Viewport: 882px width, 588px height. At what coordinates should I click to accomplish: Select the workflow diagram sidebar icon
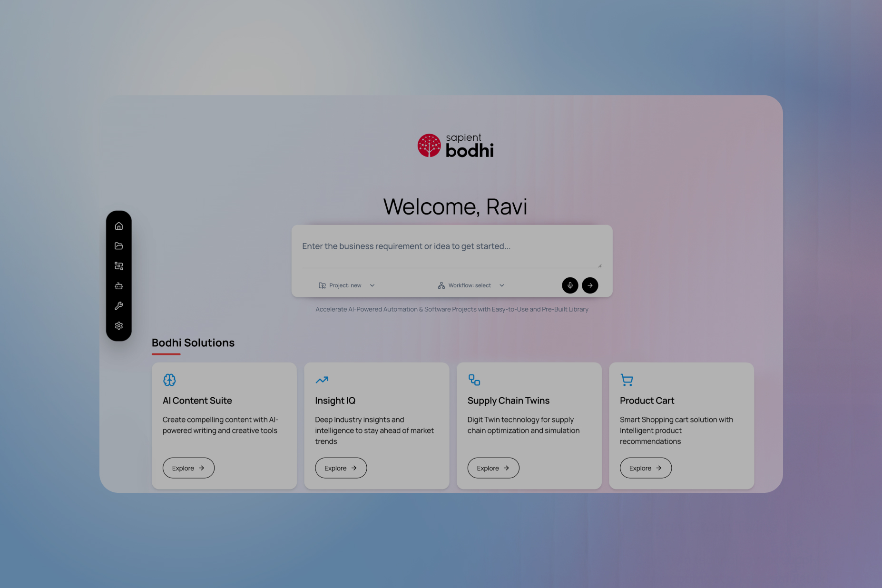pos(119,266)
